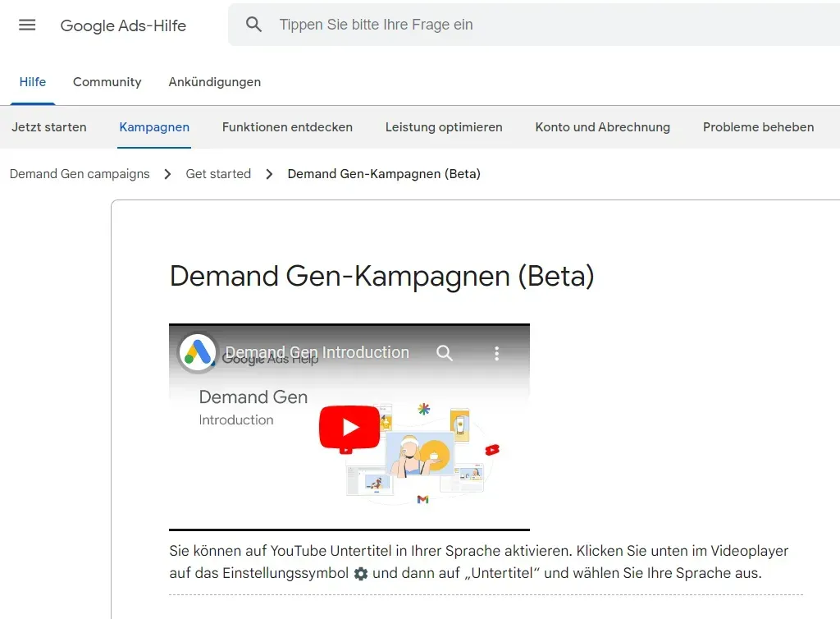Click the Google Ads channel logo in the video
The width and height of the screenshot is (840, 619).
198,353
